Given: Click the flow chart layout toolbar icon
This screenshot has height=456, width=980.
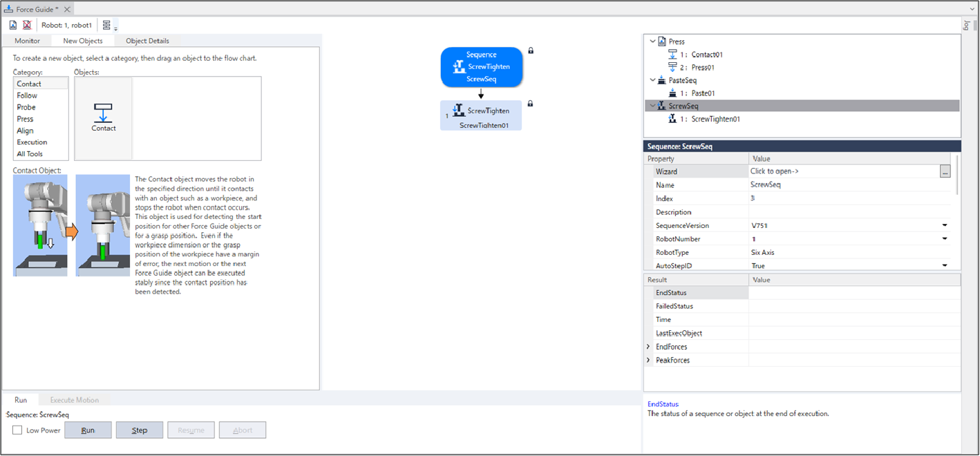Looking at the screenshot, I should [x=106, y=26].
